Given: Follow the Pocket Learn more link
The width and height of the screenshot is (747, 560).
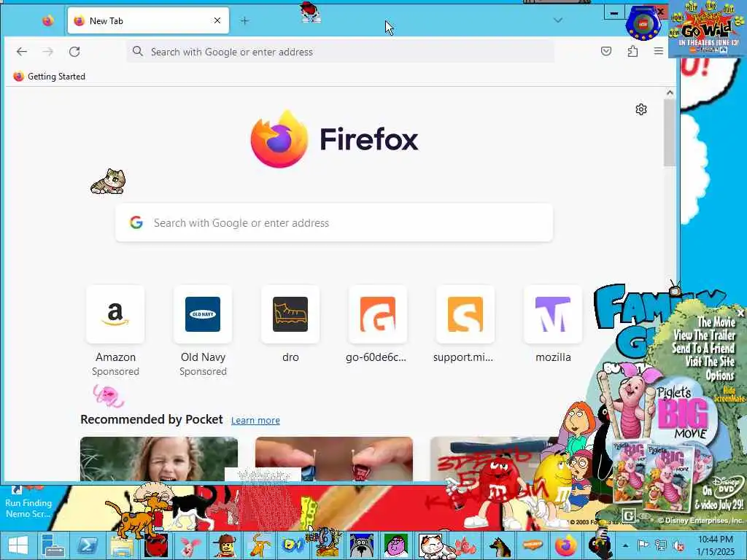Looking at the screenshot, I should 255,421.
